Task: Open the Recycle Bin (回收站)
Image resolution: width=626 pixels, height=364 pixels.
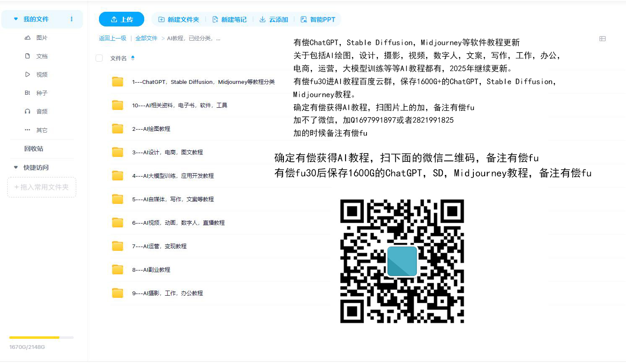Action: coord(34,148)
